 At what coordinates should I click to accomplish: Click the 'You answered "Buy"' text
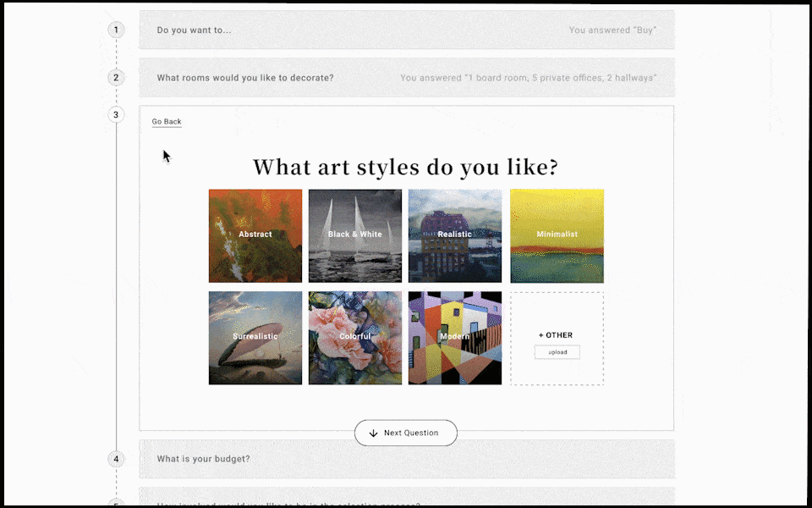coord(612,30)
